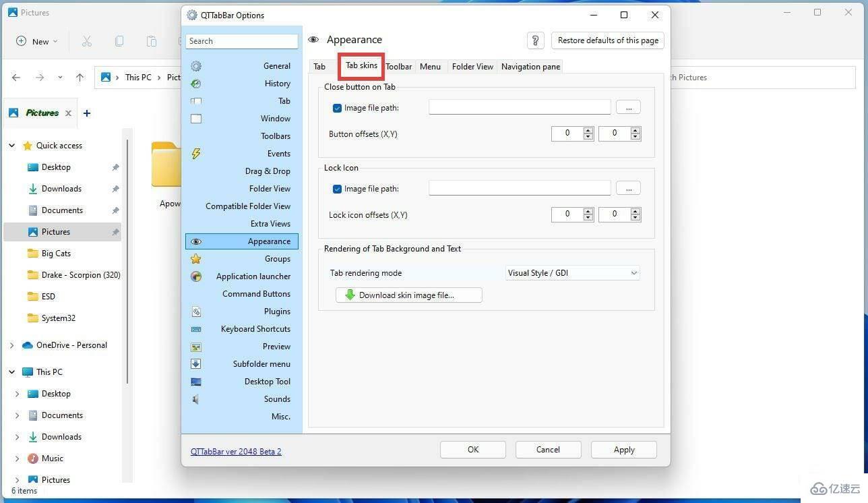Go up one folder level in Explorer
The image size is (868, 503).
[80, 78]
